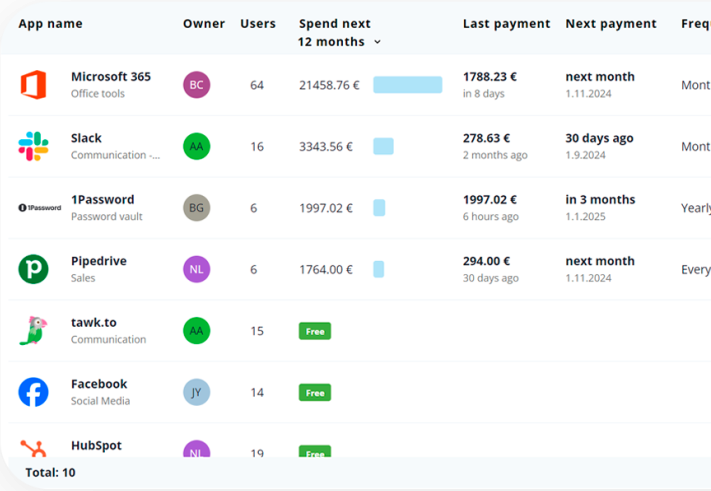Open the Microsoft 365 app name
This screenshot has height=491, width=711.
coord(111,77)
